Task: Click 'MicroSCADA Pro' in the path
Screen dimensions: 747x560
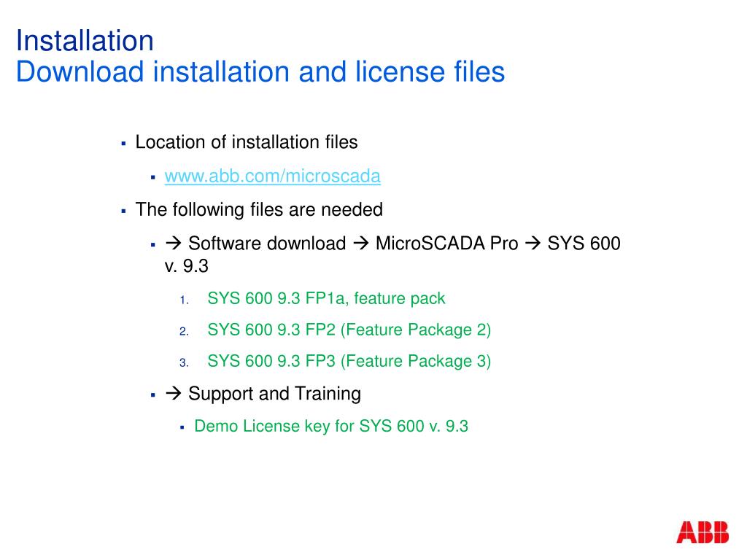Action: coord(447,244)
